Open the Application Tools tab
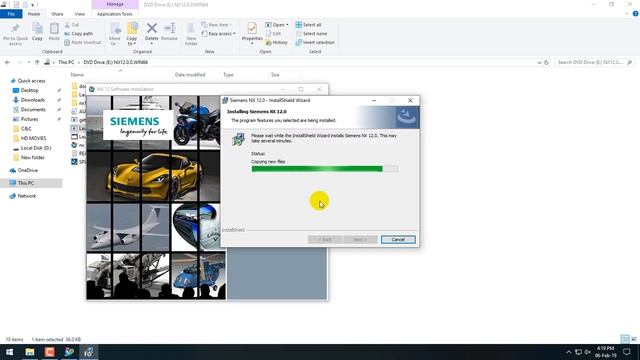 115,14
